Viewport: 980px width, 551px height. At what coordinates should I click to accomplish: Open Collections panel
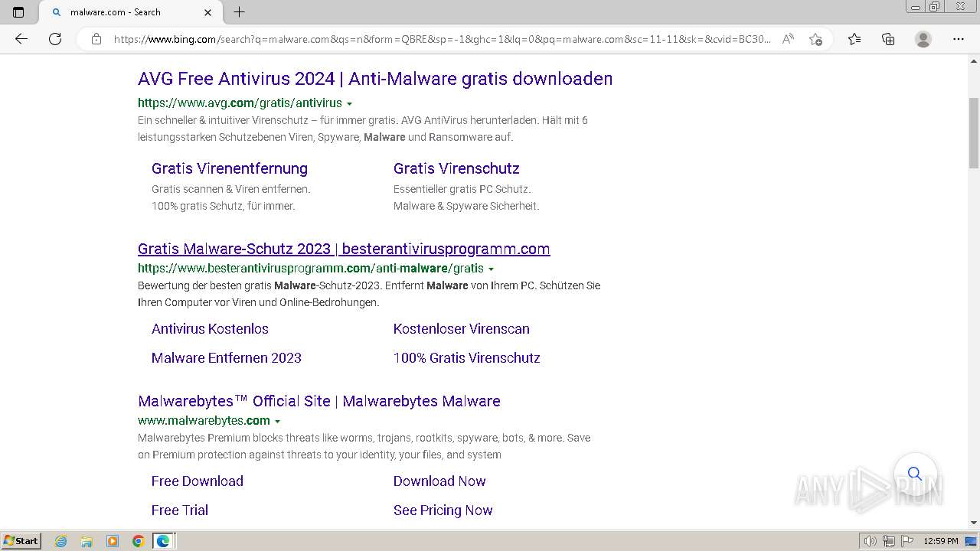pos(888,39)
